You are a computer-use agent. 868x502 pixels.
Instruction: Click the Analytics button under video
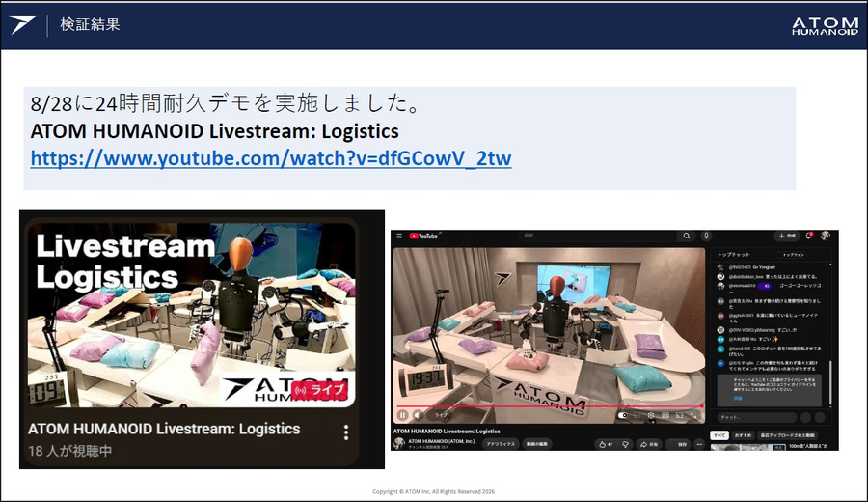click(x=501, y=444)
